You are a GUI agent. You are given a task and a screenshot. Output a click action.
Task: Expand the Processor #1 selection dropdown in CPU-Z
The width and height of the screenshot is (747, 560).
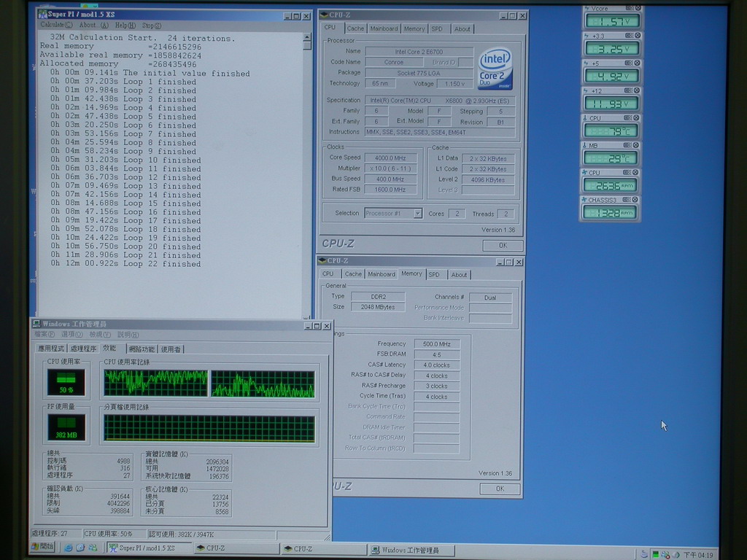tap(418, 214)
